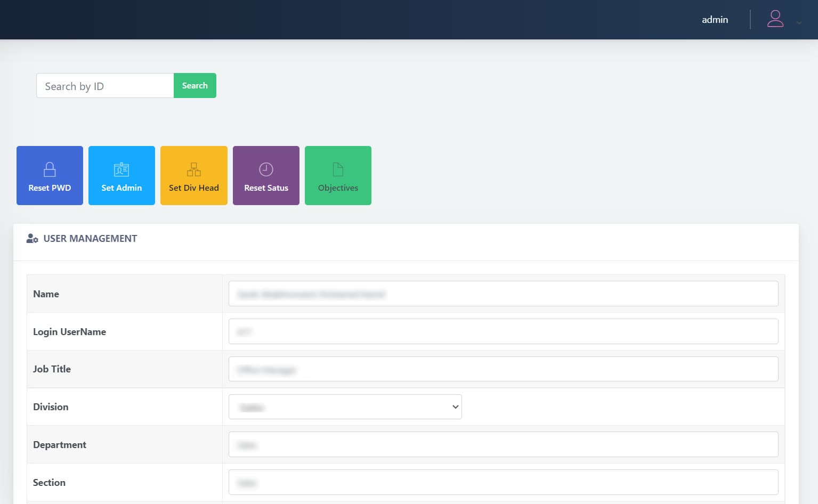Click the Section input field
Image resolution: width=818 pixels, height=504 pixels.
pos(503,482)
